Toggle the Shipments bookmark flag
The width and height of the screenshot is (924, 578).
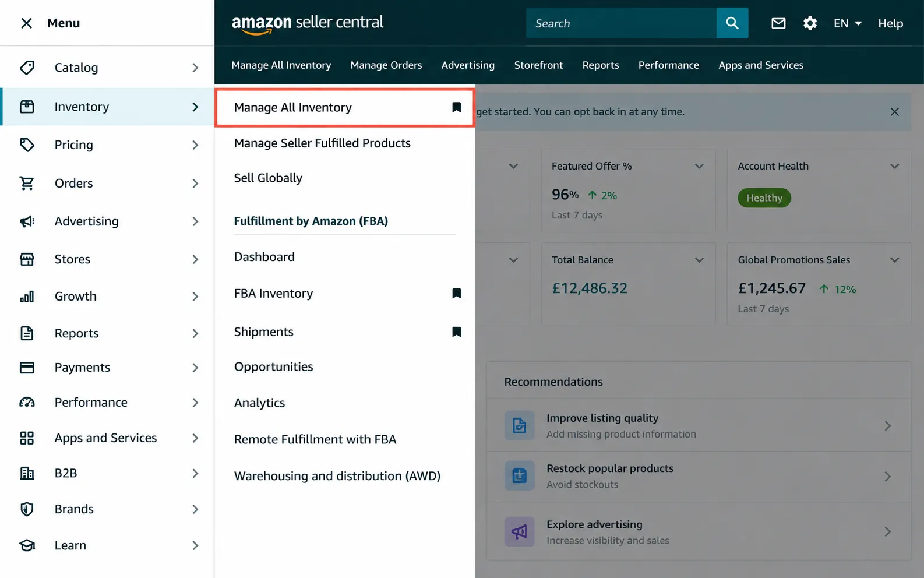point(457,332)
